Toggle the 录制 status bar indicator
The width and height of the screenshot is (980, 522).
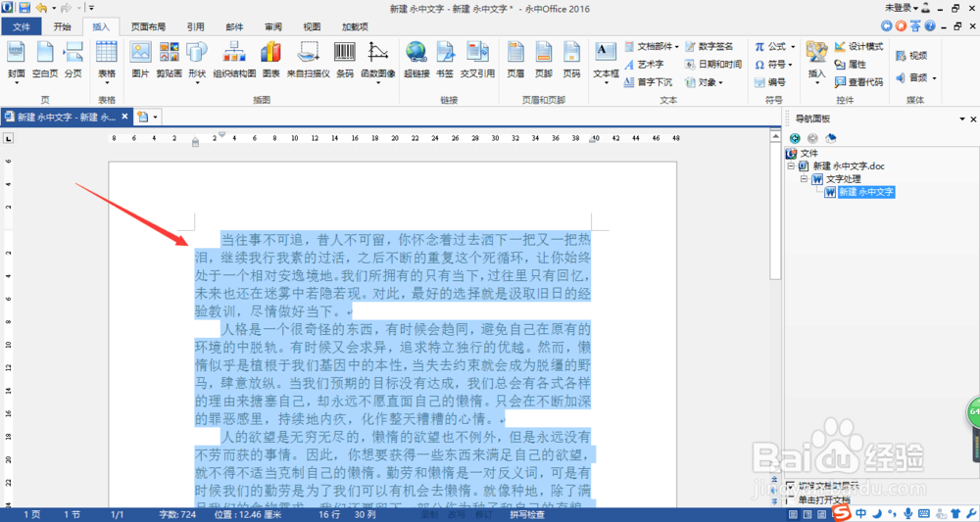point(429,514)
